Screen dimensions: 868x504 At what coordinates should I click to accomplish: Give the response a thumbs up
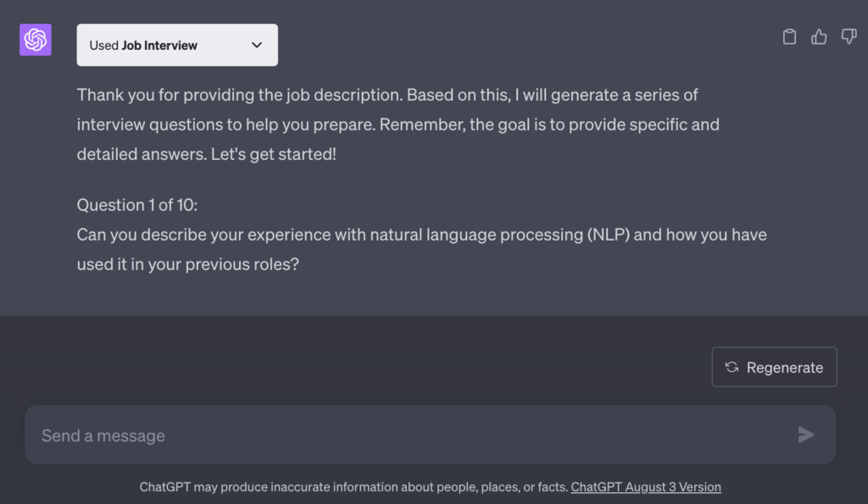click(x=819, y=37)
